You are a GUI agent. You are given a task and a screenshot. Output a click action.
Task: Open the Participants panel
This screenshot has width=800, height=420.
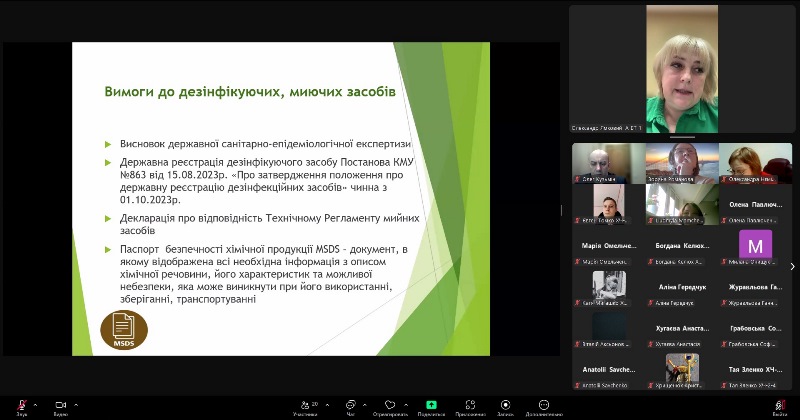click(305, 405)
